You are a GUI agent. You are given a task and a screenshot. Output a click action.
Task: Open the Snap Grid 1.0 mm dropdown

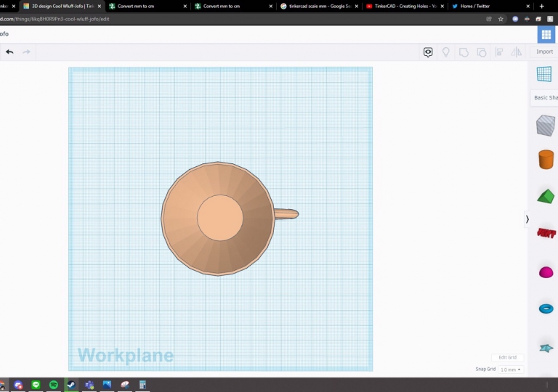pos(510,369)
